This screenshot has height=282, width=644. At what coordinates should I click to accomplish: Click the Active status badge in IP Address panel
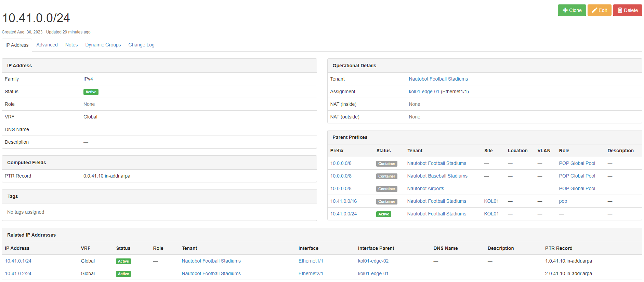pyautogui.click(x=91, y=92)
